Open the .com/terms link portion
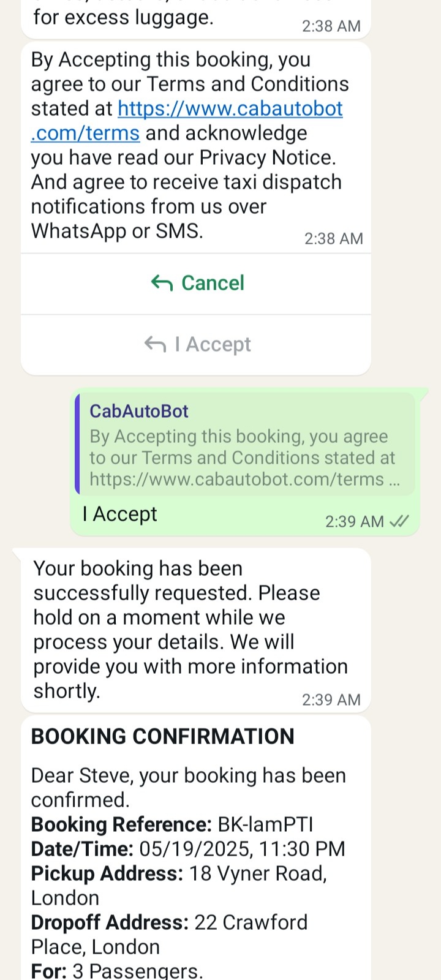 point(86,133)
